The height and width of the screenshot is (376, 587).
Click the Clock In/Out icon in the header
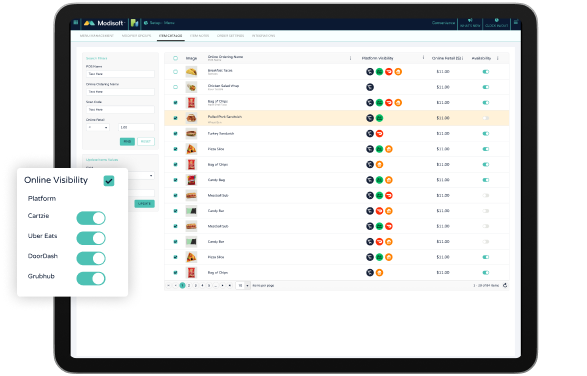click(x=496, y=20)
